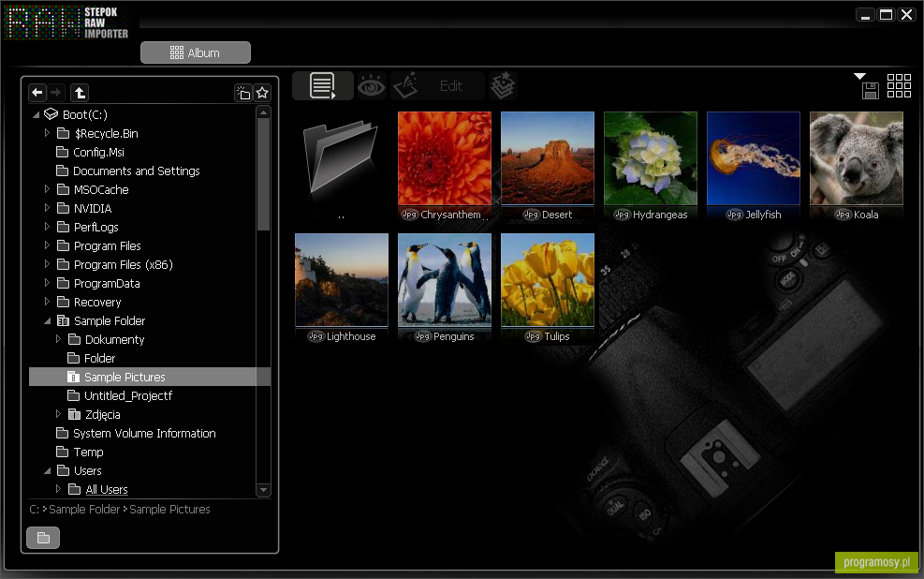This screenshot has height=579, width=924.
Task: Click the Edit pencil icon
Action: coord(406,86)
